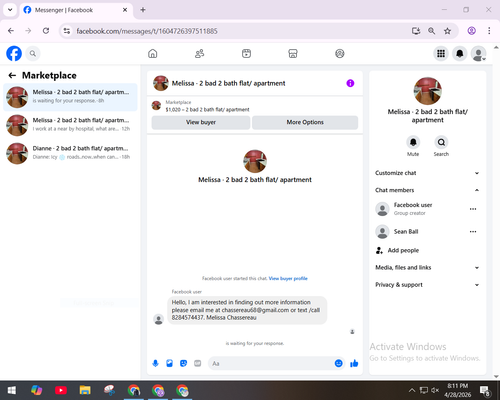Send a thumbs up like

[354, 363]
